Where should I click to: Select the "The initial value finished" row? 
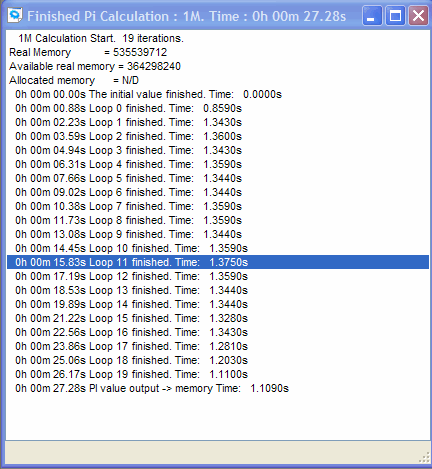(218, 94)
